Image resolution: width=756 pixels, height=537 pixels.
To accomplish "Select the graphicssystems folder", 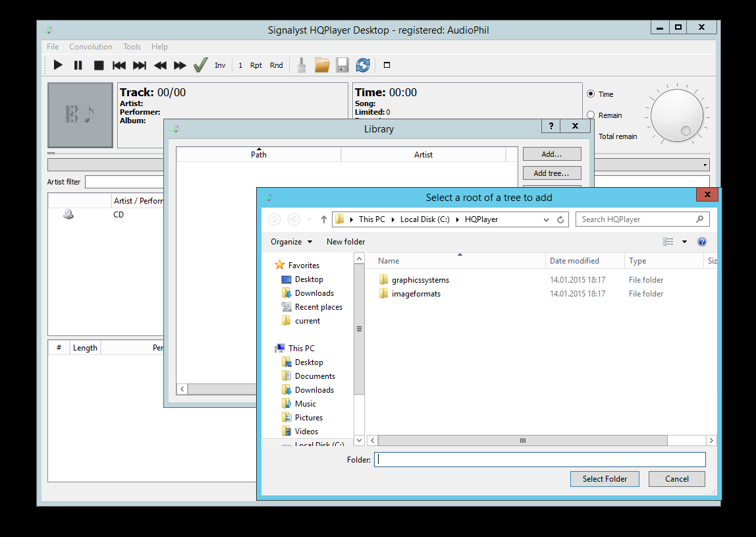I will (x=414, y=280).
